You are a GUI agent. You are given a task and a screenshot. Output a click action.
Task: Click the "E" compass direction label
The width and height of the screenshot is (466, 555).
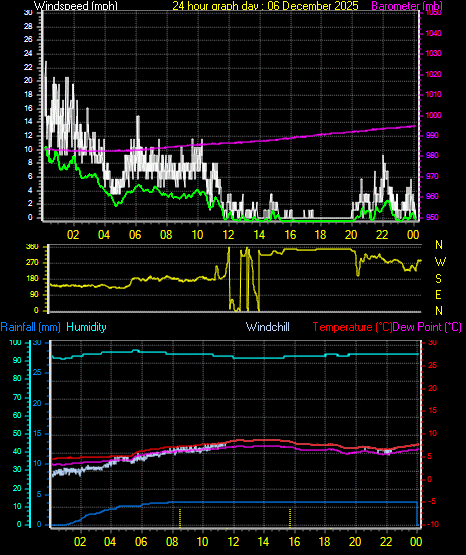[438, 294]
